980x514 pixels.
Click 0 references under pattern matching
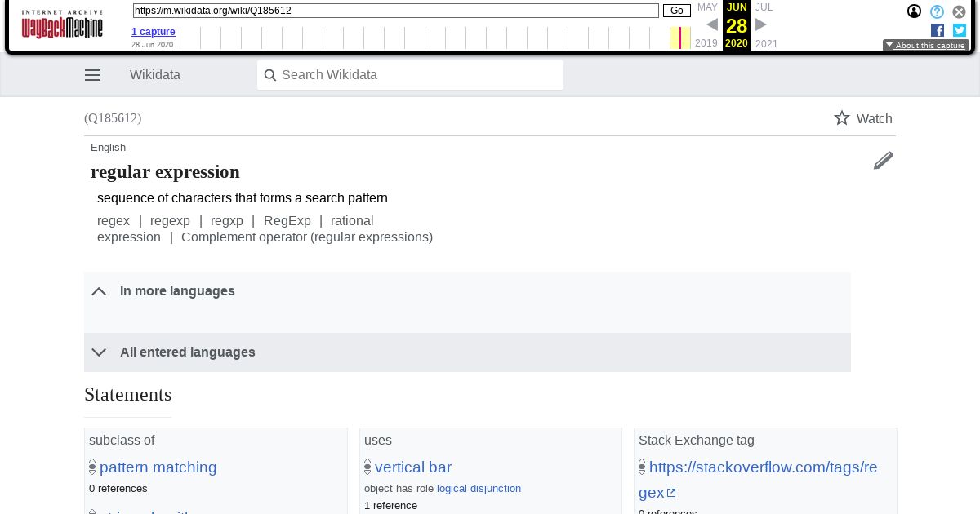118,489
